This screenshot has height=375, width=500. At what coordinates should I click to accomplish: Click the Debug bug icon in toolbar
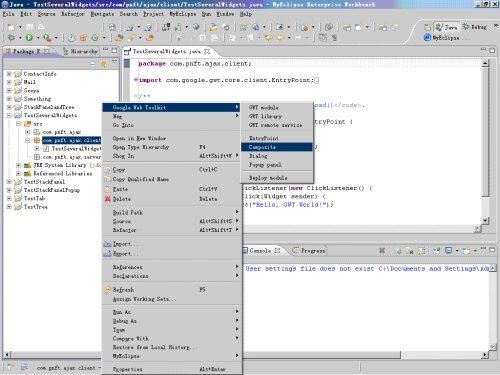coord(12,38)
